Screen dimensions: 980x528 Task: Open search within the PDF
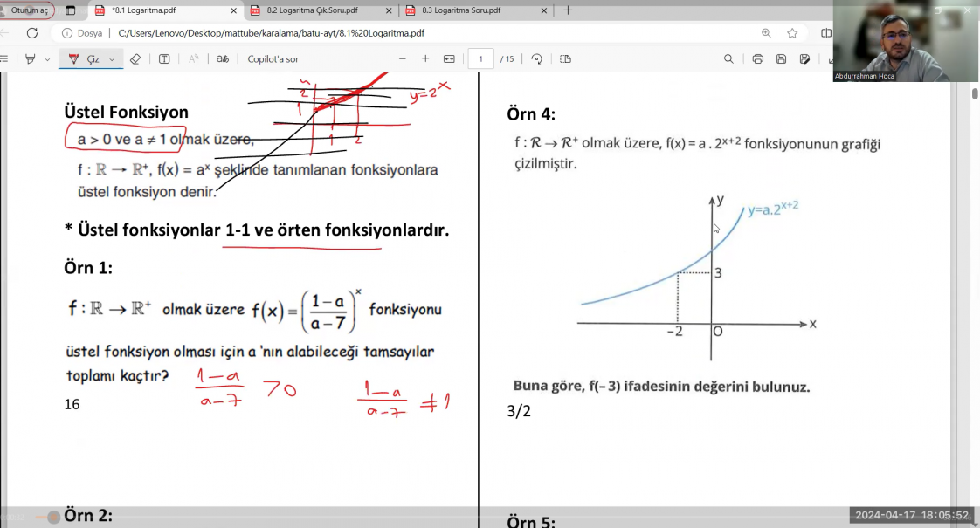tap(728, 58)
